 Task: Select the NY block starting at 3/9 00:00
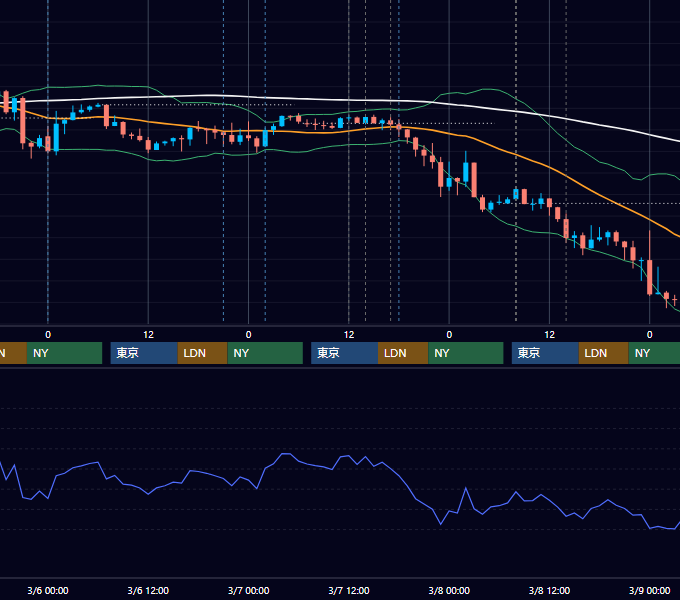(654, 353)
